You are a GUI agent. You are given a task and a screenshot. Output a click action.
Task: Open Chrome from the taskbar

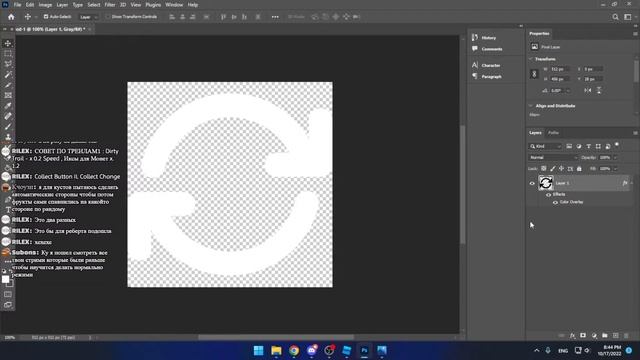294,350
